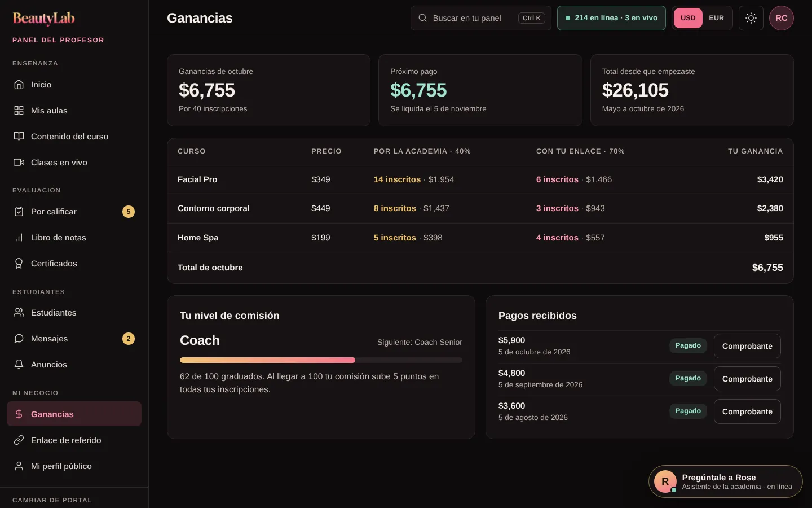Open the 214 en línea status pill

(611, 18)
